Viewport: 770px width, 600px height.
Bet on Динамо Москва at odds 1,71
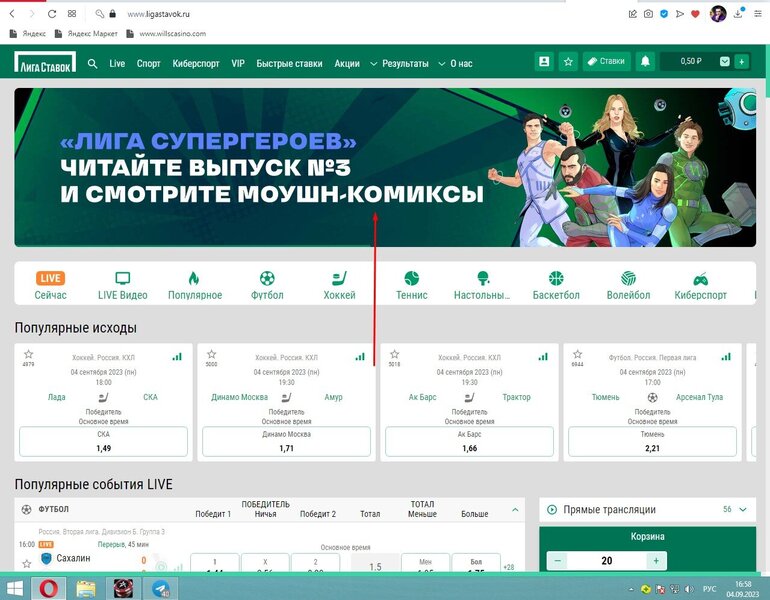tap(286, 441)
